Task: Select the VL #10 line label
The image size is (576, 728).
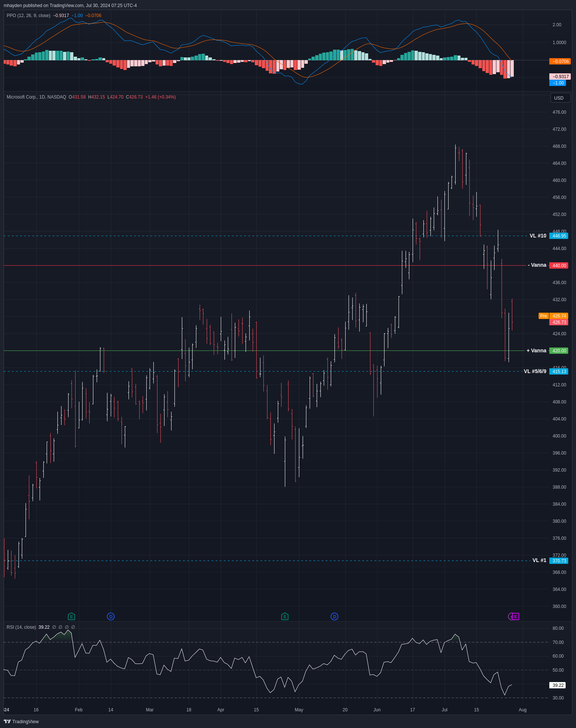Action: 538,236
